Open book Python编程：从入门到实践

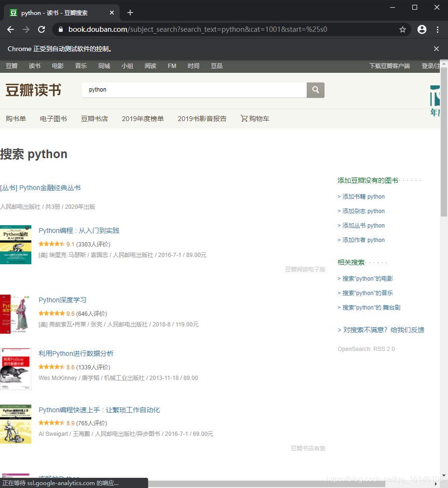tap(79, 230)
